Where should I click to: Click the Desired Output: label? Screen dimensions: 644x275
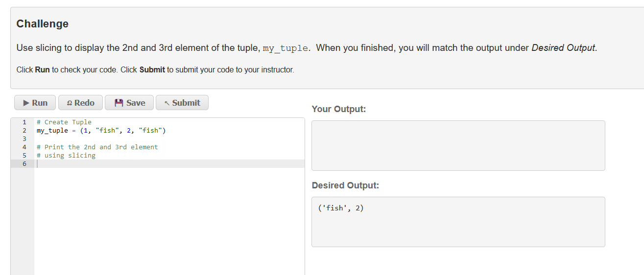[345, 185]
